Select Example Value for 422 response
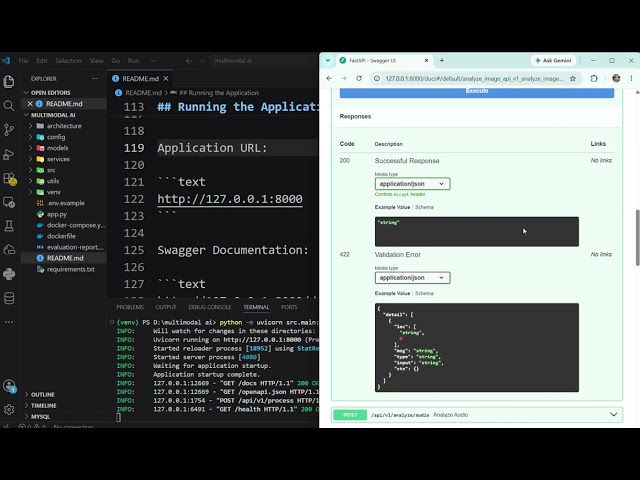This screenshot has width=640, height=480. coord(392,293)
